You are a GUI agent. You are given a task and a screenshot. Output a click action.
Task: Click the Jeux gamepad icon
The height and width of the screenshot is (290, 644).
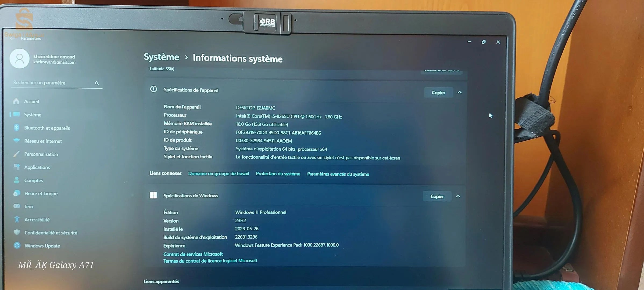[17, 206]
